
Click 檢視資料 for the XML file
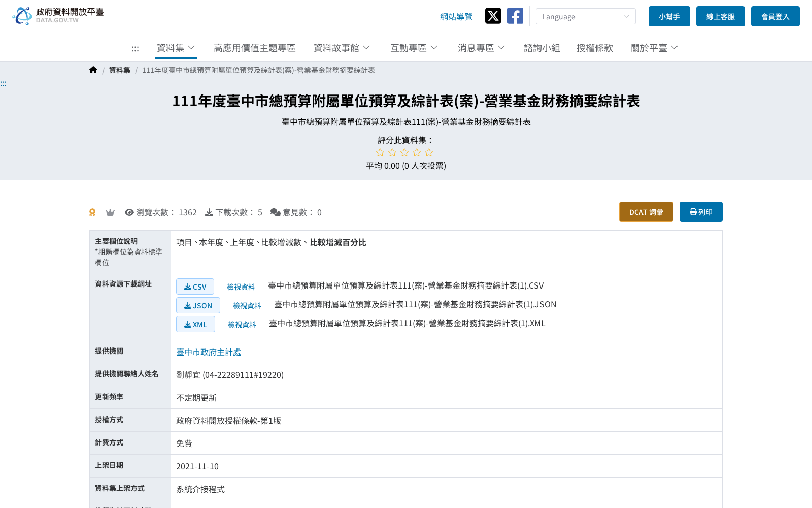[x=242, y=325]
